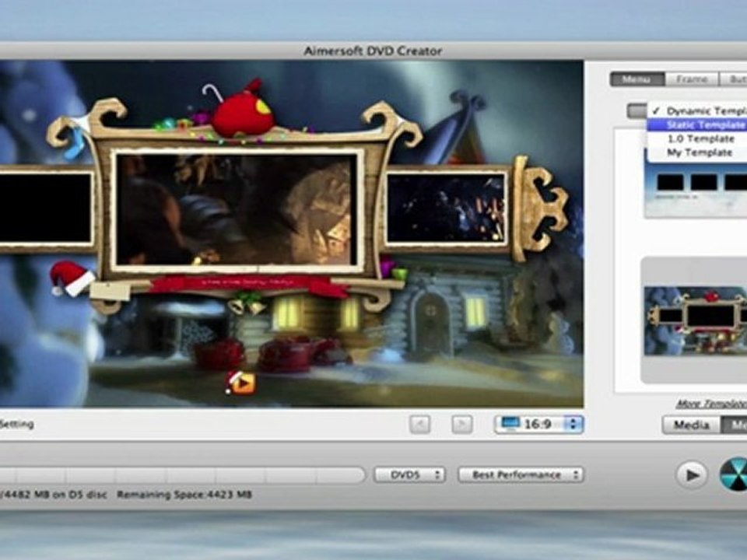Switch to the Frame tab
This screenshot has width=747, height=560.
click(692, 79)
